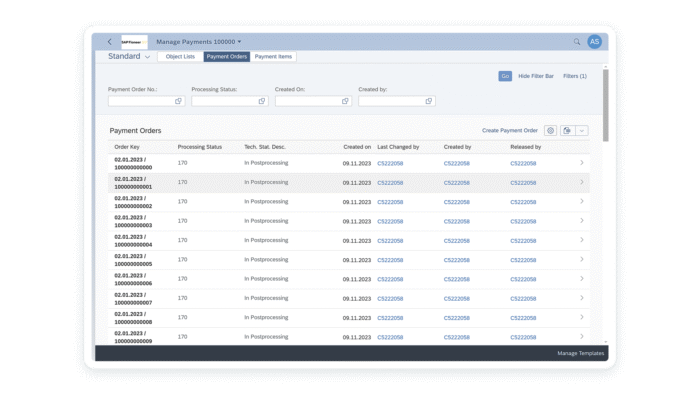Image resolution: width=700 pixels, height=394 pixels.
Task: Switch to the Object Lists tab
Action: click(180, 57)
